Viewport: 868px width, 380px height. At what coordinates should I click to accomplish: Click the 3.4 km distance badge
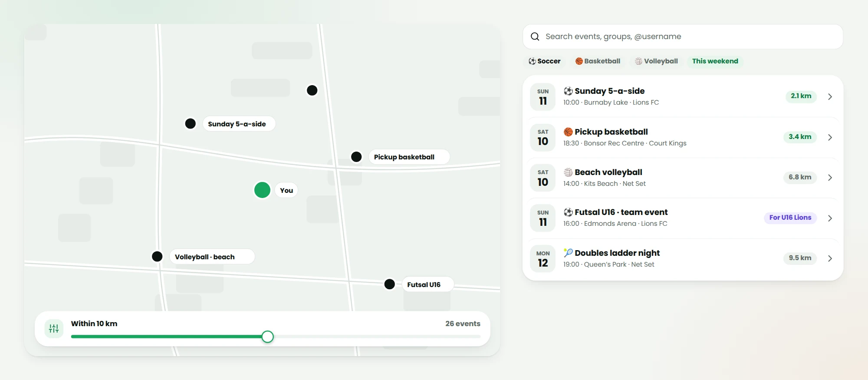(x=800, y=137)
